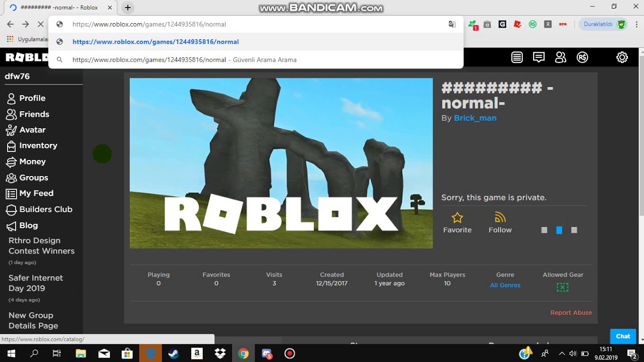Open the black G extension icon

(x=502, y=24)
